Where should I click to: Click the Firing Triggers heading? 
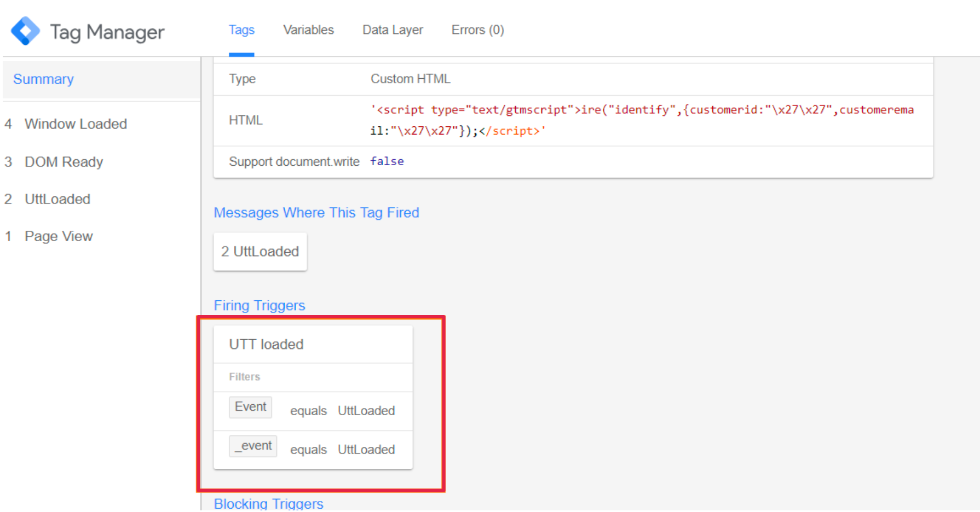(260, 306)
